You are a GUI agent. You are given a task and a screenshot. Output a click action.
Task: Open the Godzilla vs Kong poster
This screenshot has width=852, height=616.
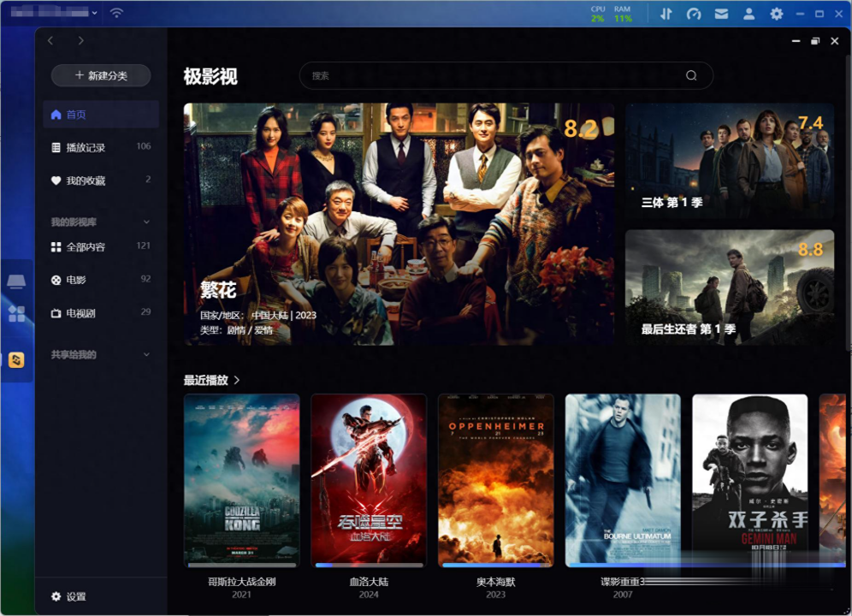(x=242, y=480)
